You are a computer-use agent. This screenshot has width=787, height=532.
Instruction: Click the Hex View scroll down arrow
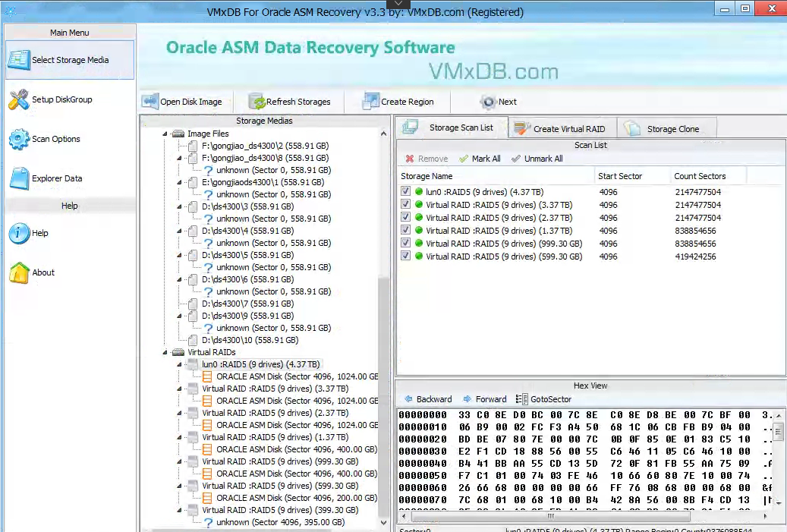(779, 503)
